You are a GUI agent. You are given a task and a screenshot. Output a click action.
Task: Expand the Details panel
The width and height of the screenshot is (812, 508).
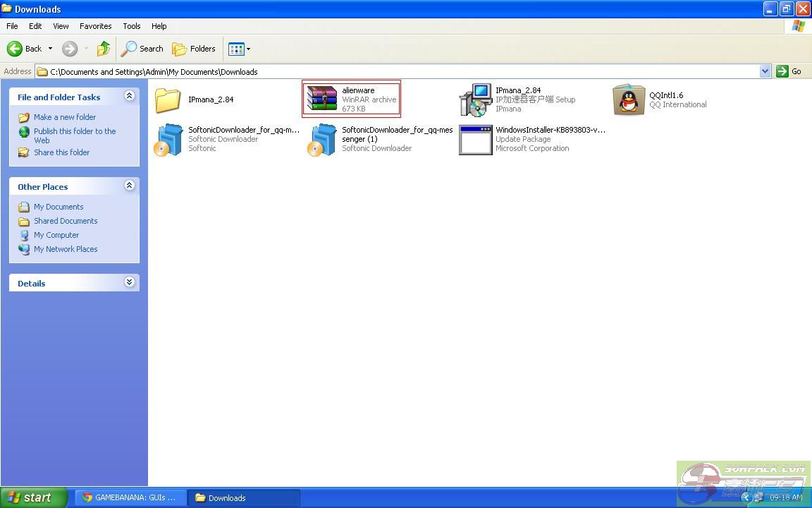129,282
